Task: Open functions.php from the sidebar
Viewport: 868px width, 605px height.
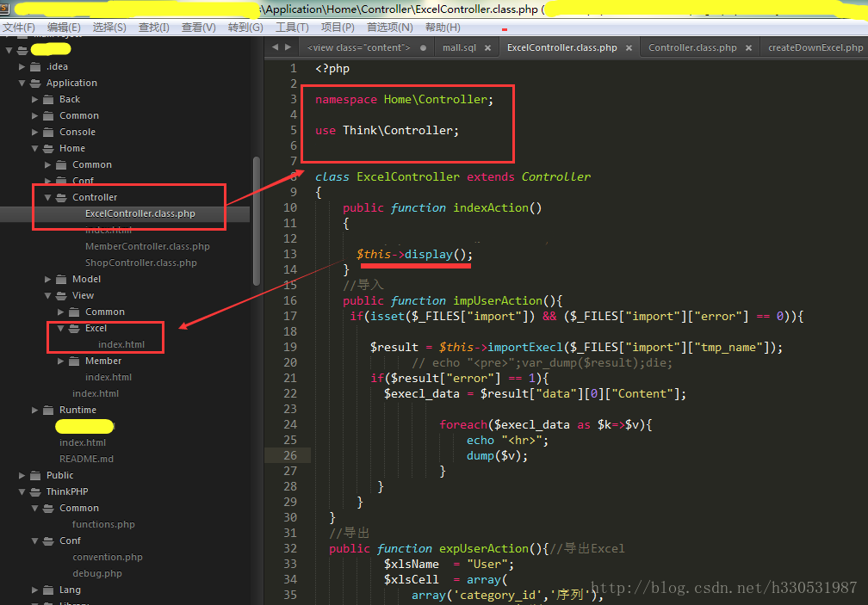Action: 103,524
